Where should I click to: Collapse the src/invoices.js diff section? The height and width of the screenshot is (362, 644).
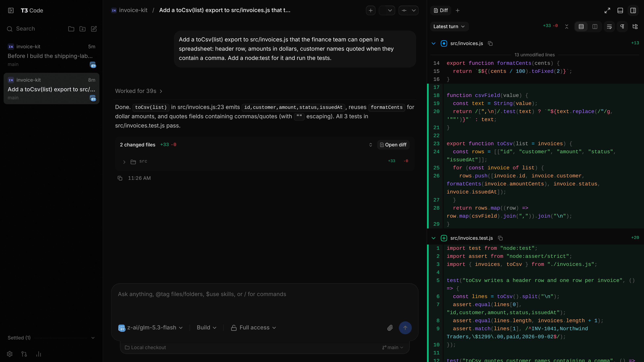click(433, 43)
